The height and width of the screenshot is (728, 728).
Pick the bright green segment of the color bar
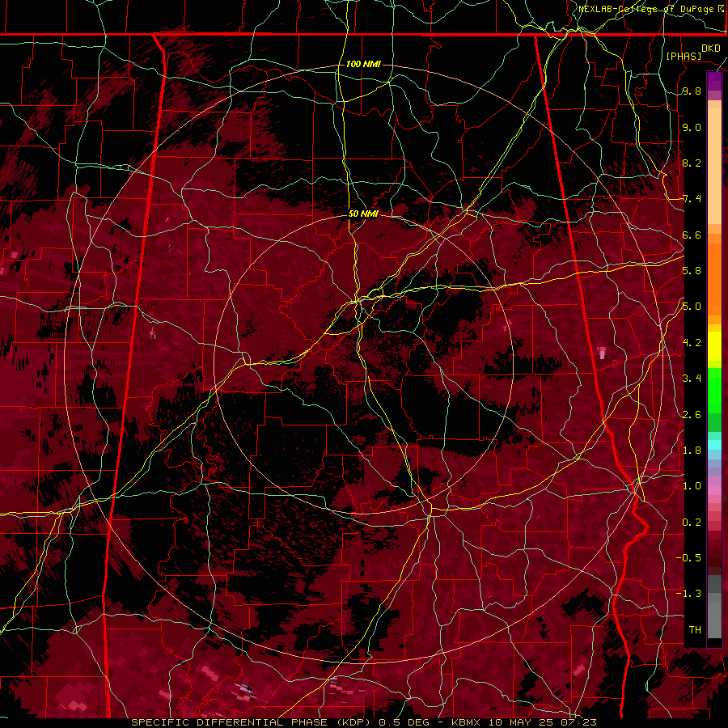point(714,390)
